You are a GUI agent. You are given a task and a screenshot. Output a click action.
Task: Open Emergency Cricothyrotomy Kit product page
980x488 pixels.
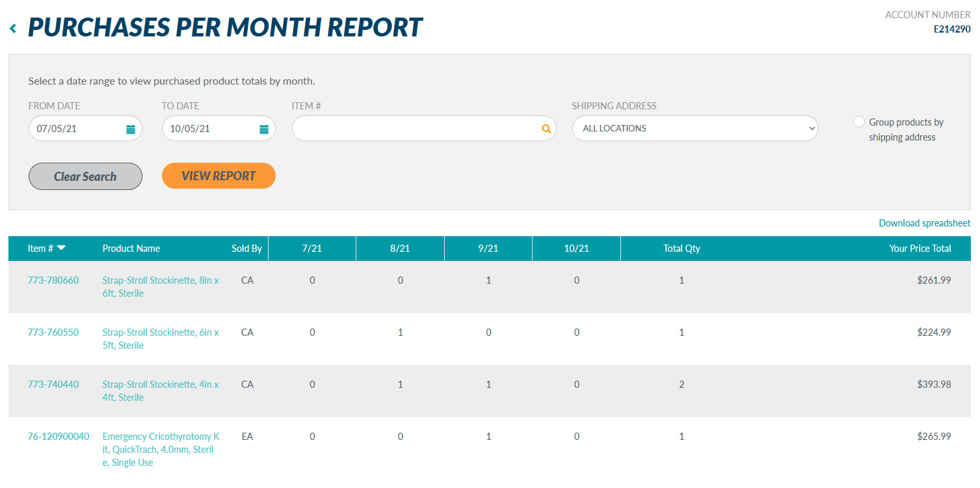pyautogui.click(x=161, y=450)
